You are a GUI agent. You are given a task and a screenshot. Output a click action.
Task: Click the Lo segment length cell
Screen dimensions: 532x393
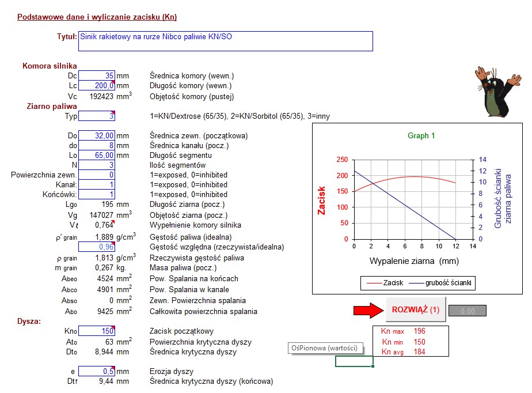pyautogui.click(x=97, y=156)
